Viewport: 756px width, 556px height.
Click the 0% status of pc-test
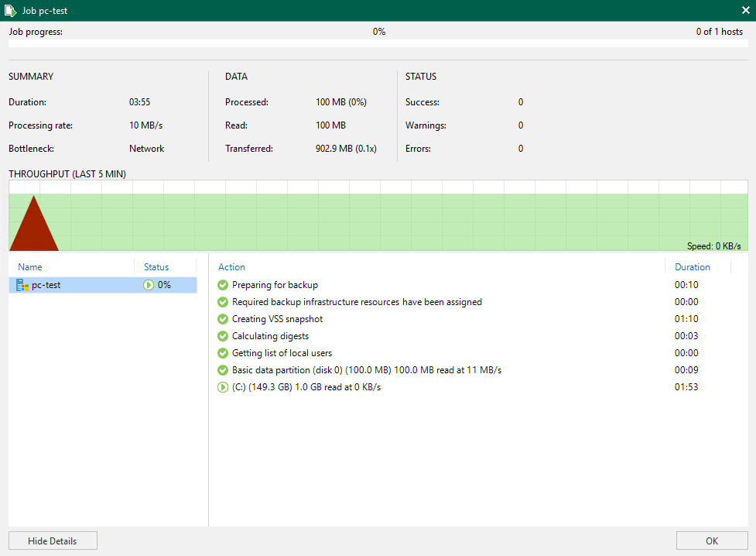click(x=164, y=285)
